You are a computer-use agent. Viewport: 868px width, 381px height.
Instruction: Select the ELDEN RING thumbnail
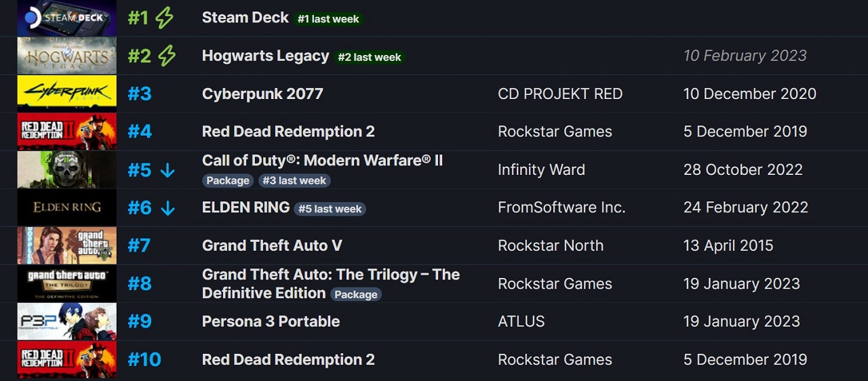[x=66, y=207]
